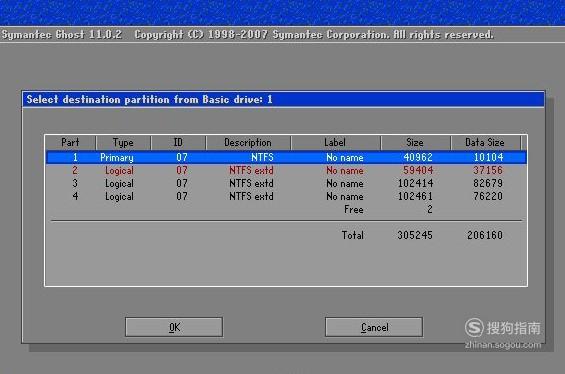Image resolution: width=565 pixels, height=374 pixels.
Task: Click total data size 206160
Action: point(485,235)
